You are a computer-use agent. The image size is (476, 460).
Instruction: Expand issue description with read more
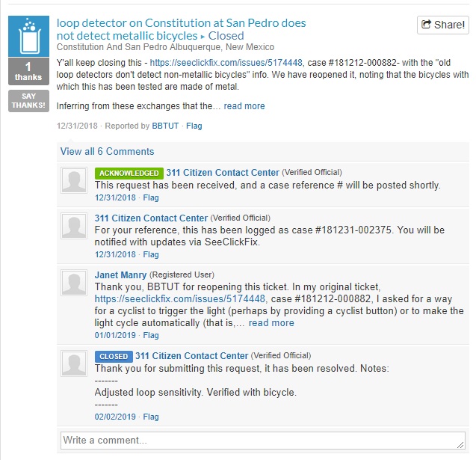[244, 106]
